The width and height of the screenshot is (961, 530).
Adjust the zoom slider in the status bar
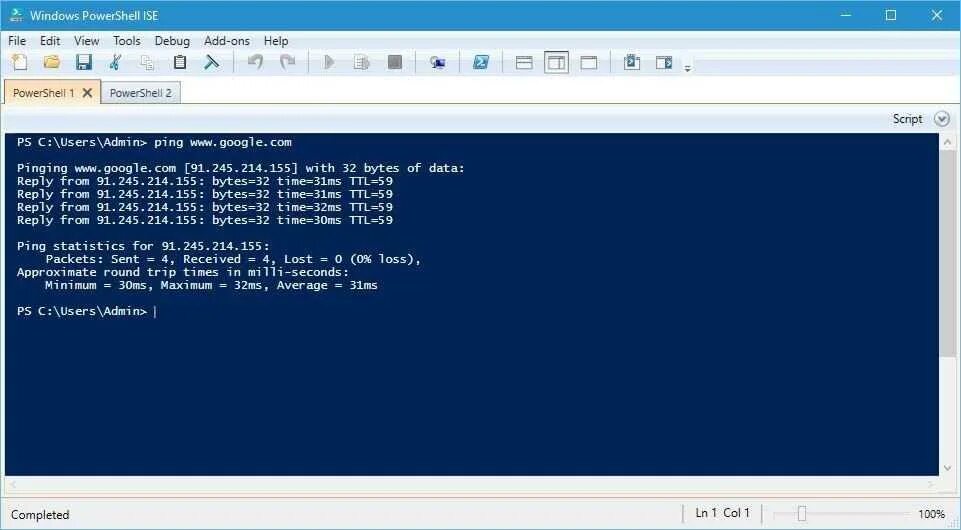pos(802,514)
